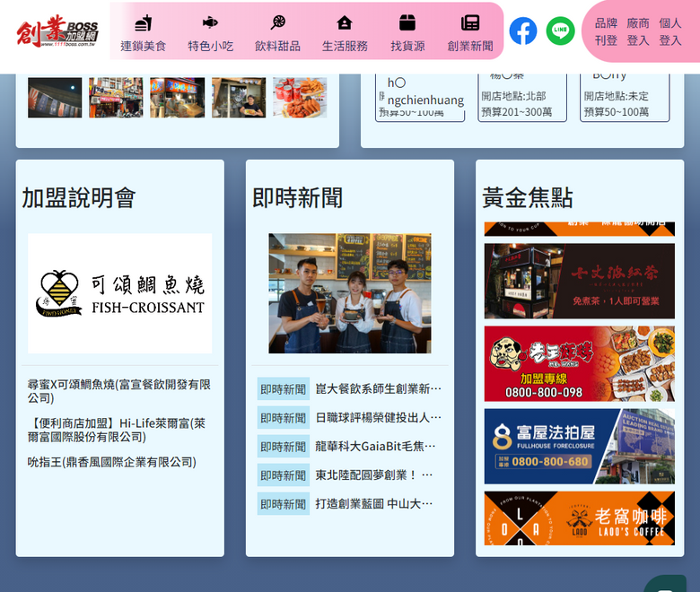Click 廠商登入 link

click(638, 31)
